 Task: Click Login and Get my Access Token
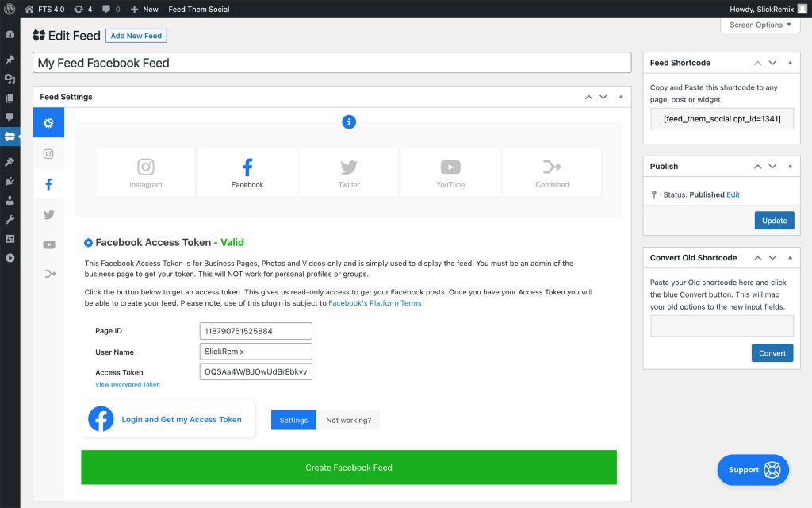point(168,419)
